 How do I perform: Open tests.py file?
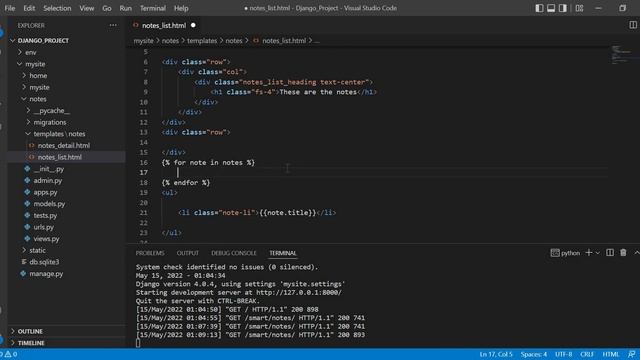45,215
